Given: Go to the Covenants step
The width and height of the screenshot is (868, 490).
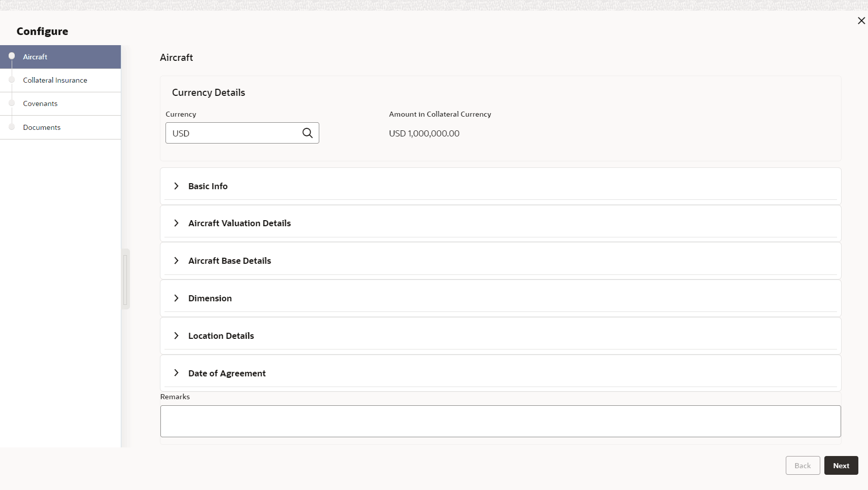Looking at the screenshot, I should pyautogui.click(x=60, y=103).
